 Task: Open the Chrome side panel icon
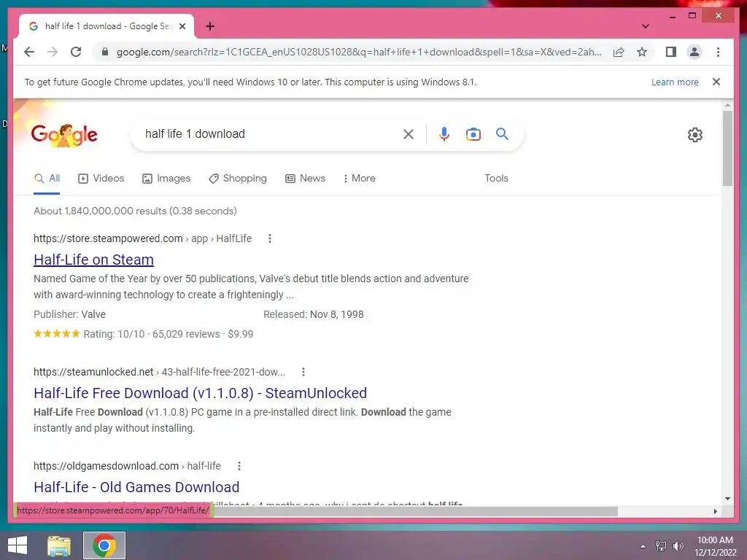click(x=671, y=52)
